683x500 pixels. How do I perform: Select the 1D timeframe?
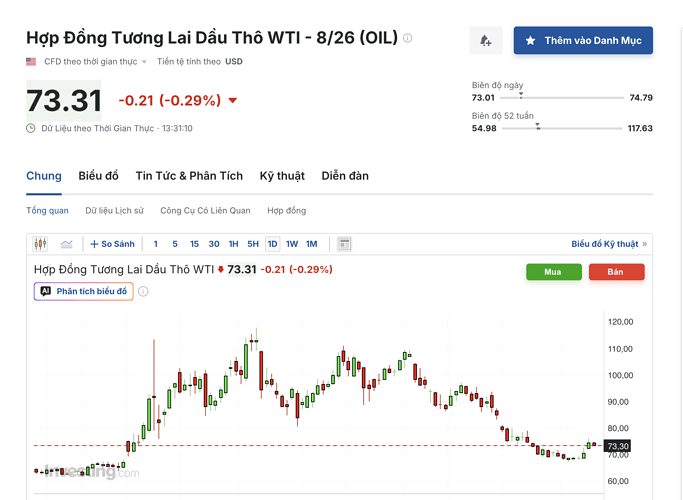point(272,244)
